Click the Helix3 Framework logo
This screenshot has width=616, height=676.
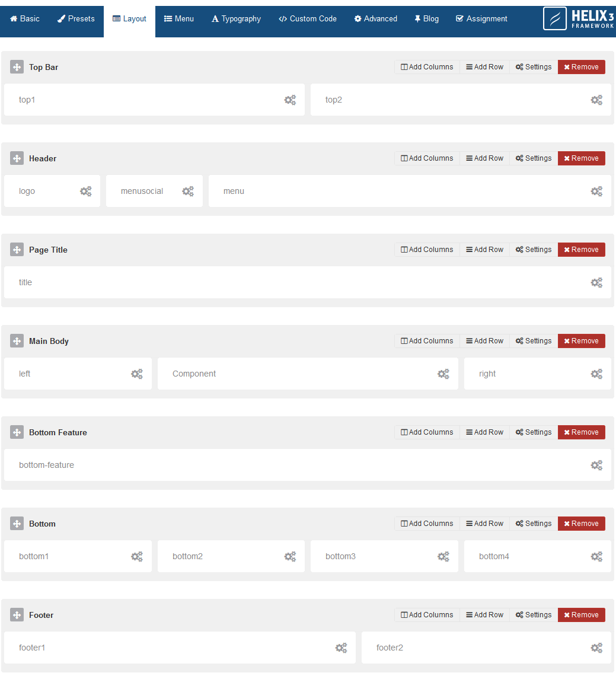579,18
